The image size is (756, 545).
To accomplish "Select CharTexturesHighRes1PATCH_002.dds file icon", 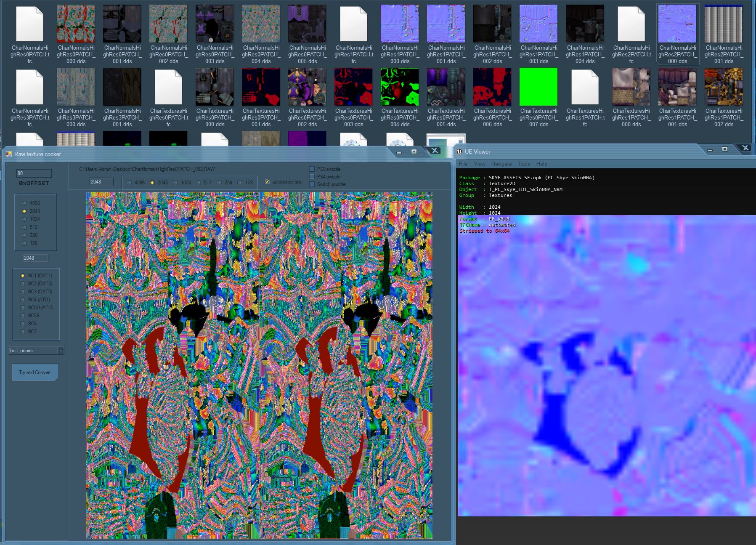I will click(x=724, y=87).
